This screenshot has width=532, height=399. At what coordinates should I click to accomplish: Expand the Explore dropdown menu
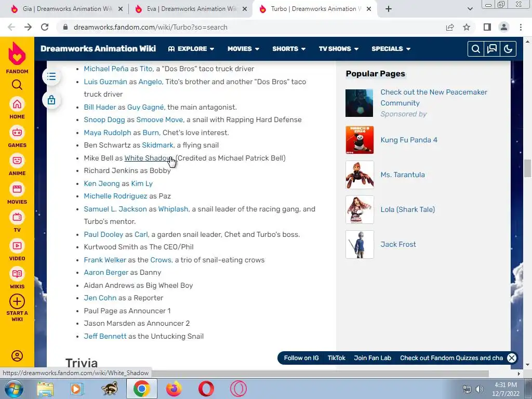(191, 49)
